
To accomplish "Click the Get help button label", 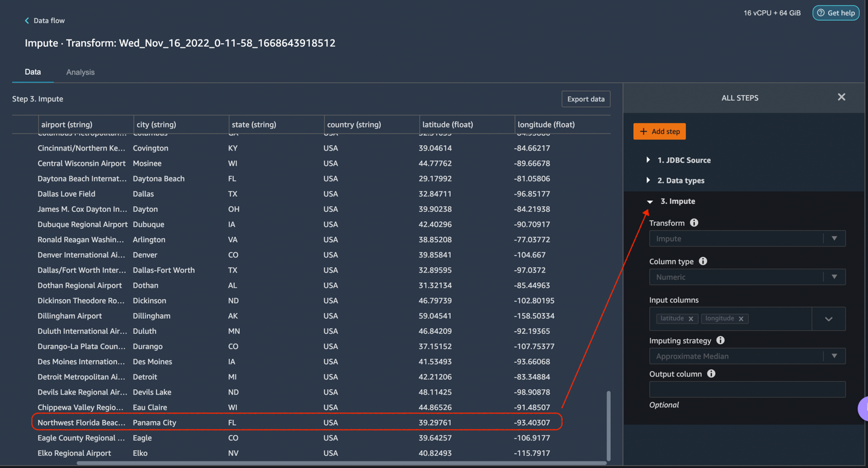I will tap(841, 13).
